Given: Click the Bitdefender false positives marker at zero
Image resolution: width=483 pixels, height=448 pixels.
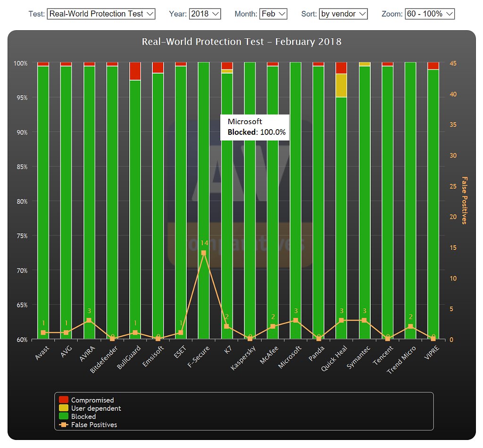Looking at the screenshot, I should pyautogui.click(x=112, y=339).
